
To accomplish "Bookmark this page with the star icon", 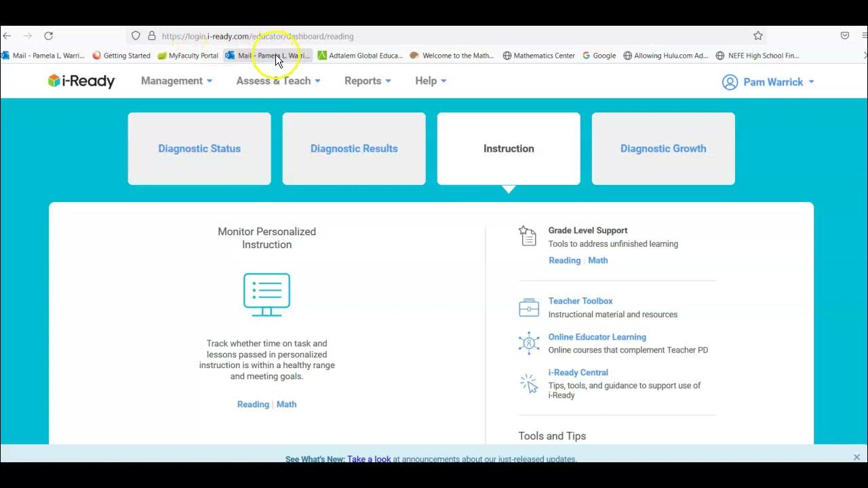I will pos(758,36).
